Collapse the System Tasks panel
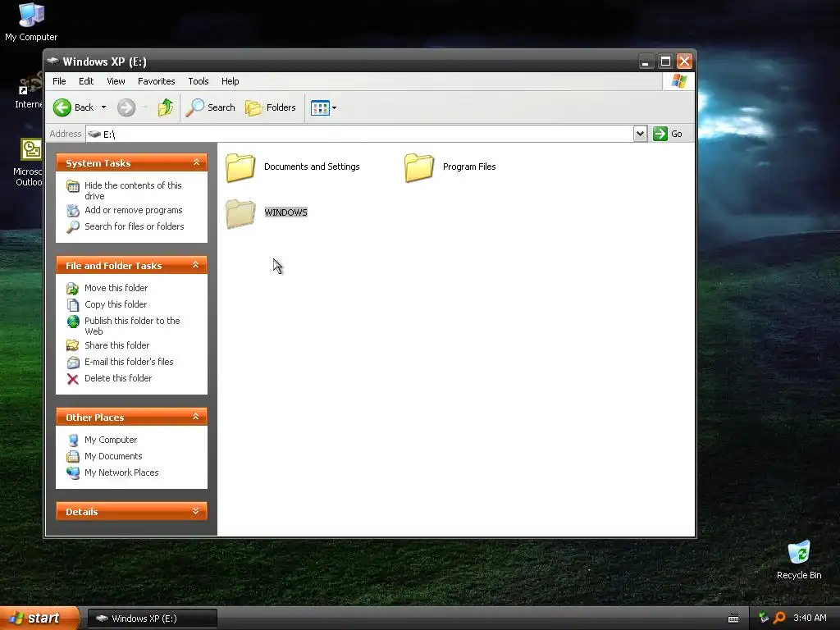Screen dimensions: 840x630 click(196, 162)
